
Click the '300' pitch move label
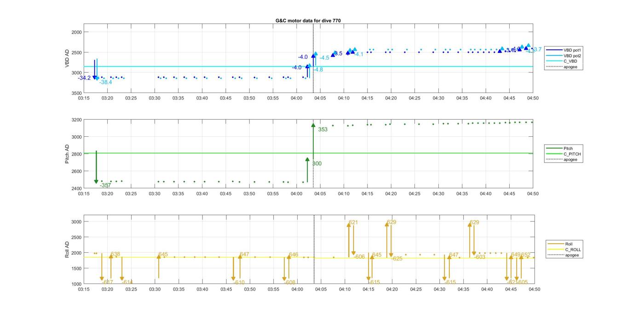point(317,163)
